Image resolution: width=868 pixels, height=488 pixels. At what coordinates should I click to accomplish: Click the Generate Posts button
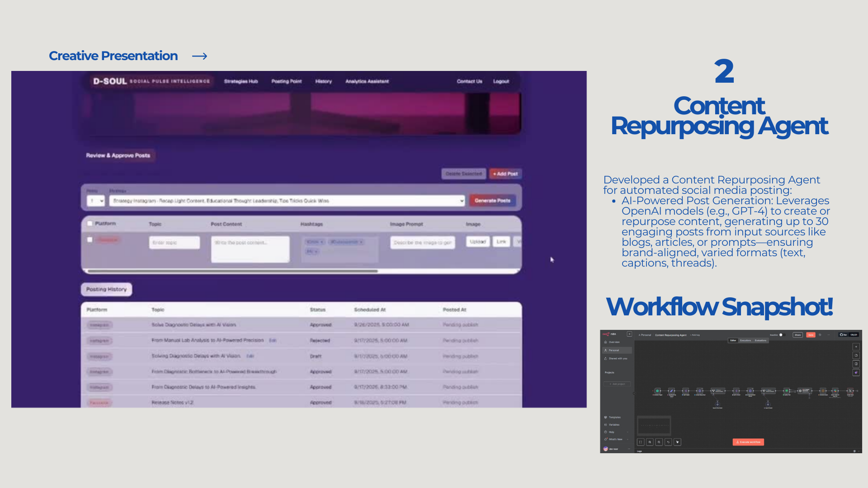coord(492,201)
